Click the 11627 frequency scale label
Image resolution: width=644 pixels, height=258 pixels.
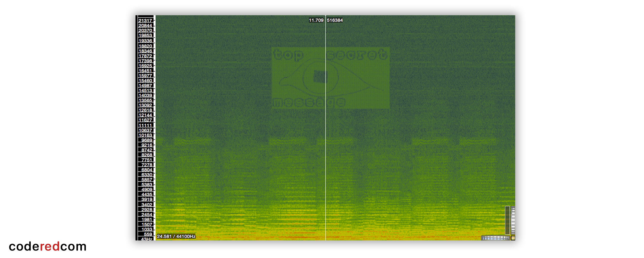click(145, 120)
